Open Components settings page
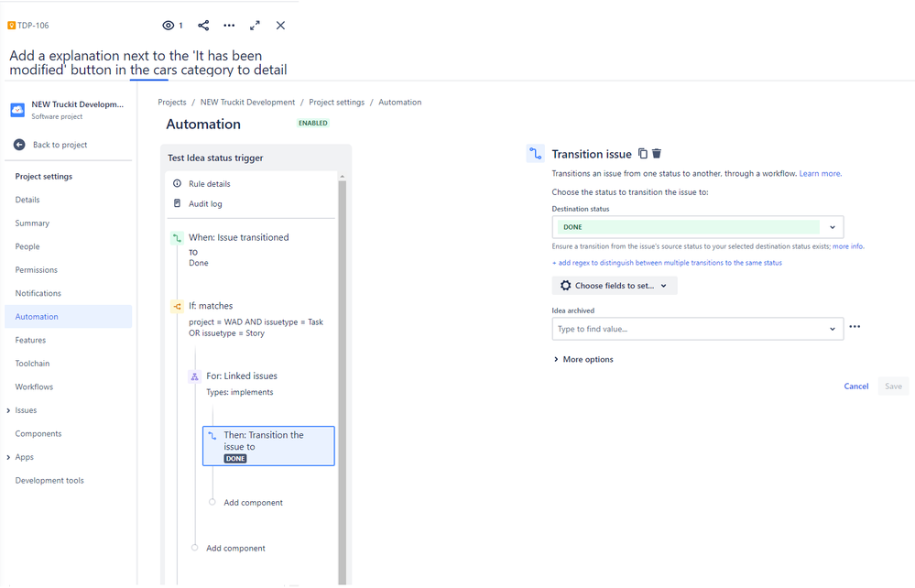The width and height of the screenshot is (915, 588). pyautogui.click(x=38, y=434)
